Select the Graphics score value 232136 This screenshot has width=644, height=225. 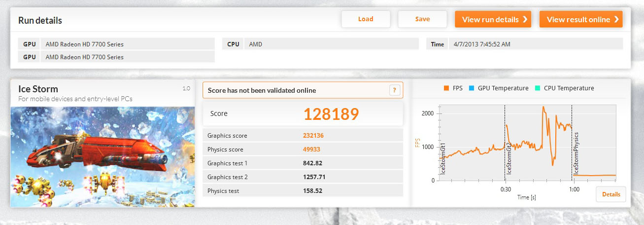coord(313,136)
